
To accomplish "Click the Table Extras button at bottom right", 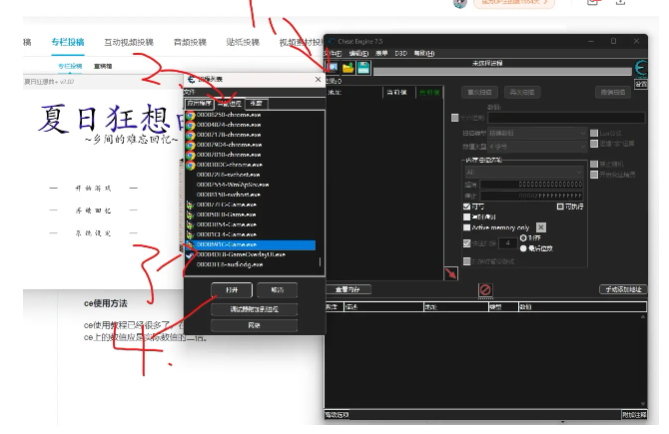I will (x=634, y=415).
